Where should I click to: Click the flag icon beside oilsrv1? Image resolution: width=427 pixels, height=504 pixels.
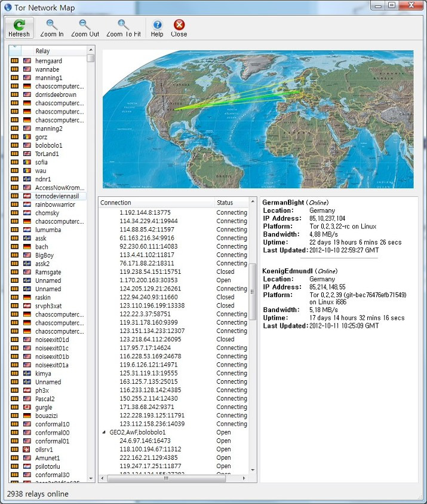tap(27, 450)
